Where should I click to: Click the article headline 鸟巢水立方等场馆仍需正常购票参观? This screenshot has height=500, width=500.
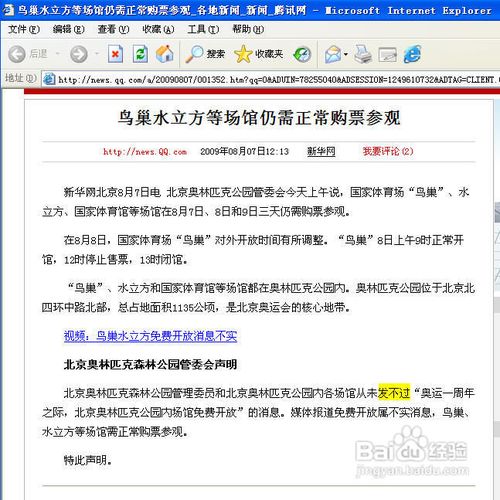[259, 118]
